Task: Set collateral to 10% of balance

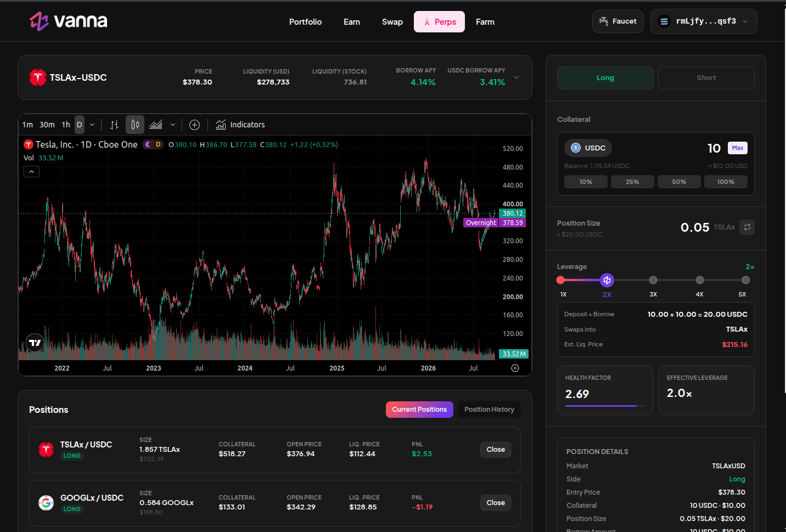Action: click(586, 182)
